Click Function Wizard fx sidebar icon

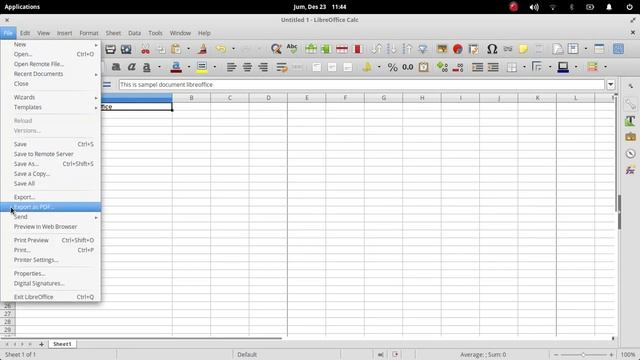point(630,170)
